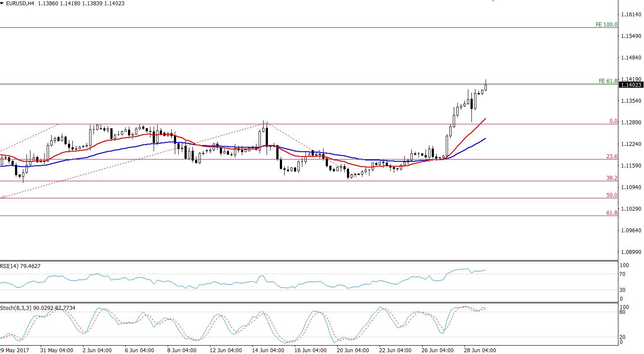
Task: Click the 1.10940 price axis label
Action: click(631, 187)
